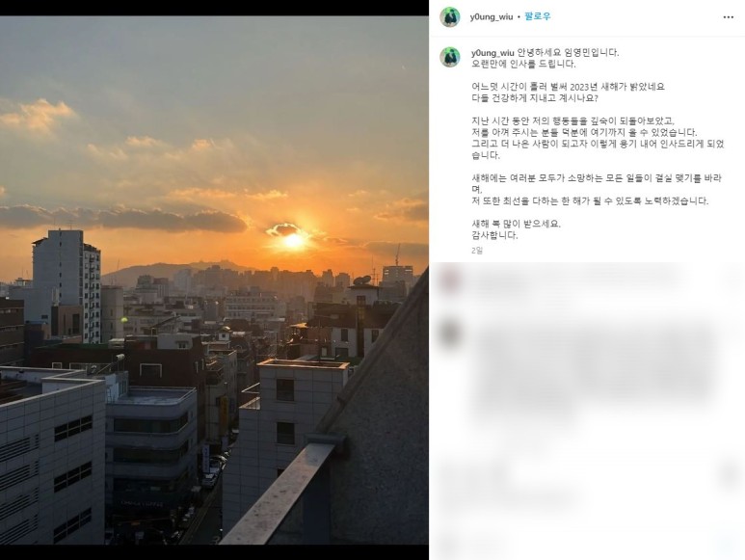745x560 pixels.
Task: Click the 2일 timestamp under the caption
Action: pos(477,251)
